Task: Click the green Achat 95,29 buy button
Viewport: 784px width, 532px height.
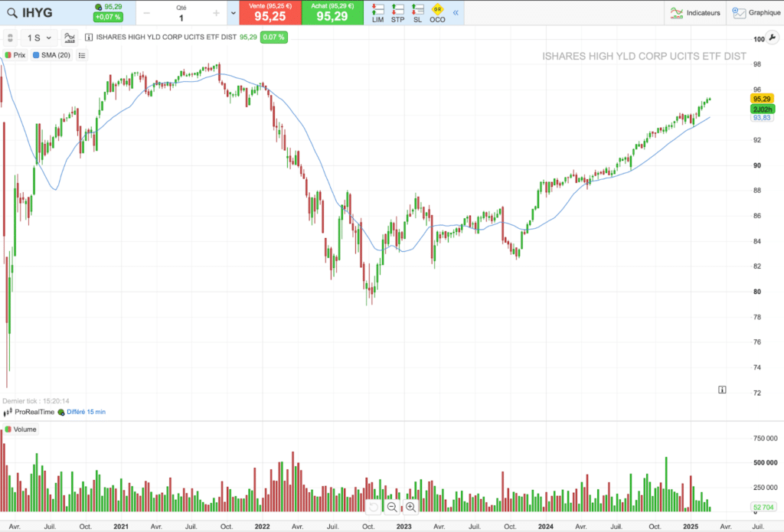Action: pos(332,12)
